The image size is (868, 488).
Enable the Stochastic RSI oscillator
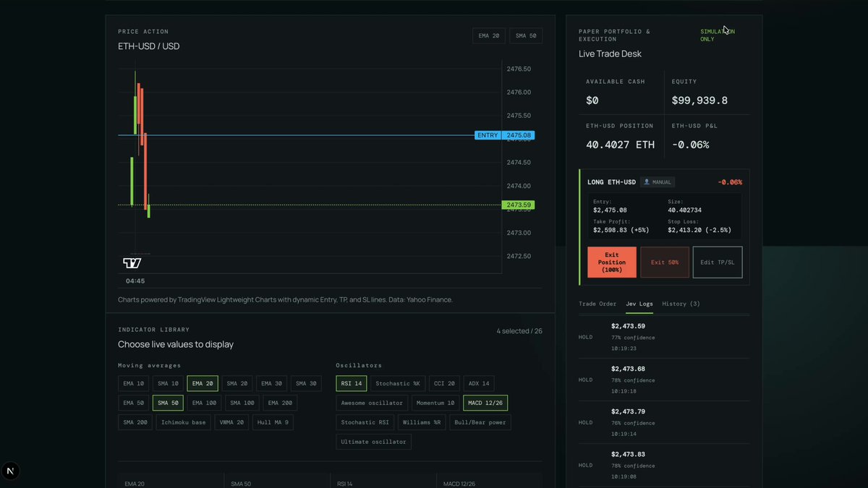[x=365, y=422]
